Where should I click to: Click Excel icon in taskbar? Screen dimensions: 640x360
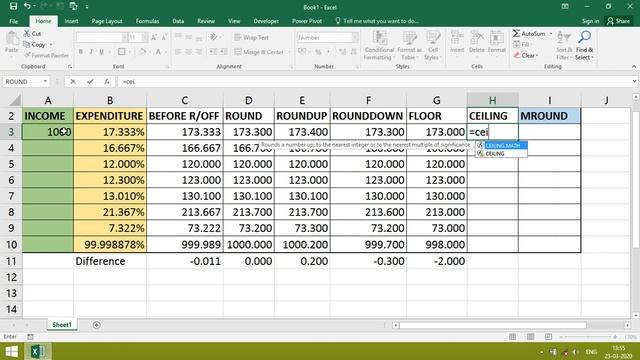38,351
